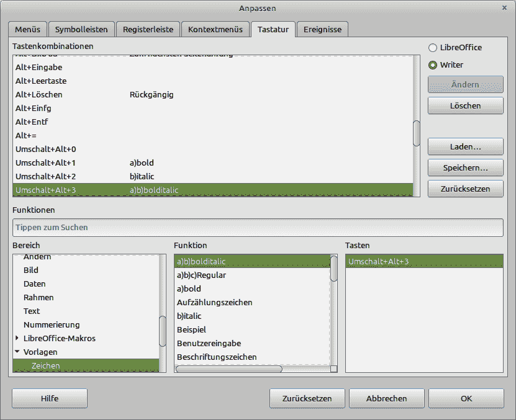Click the Abbrechen button

tap(386, 399)
